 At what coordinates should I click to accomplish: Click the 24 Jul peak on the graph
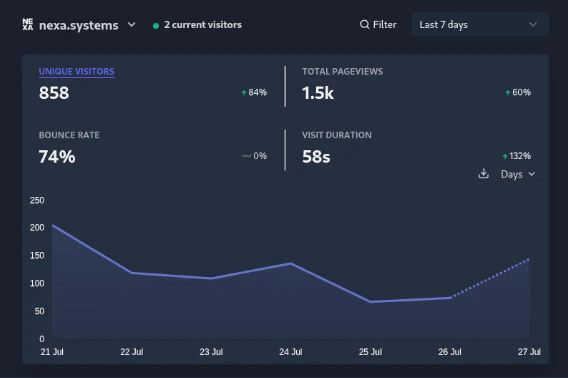click(x=291, y=263)
